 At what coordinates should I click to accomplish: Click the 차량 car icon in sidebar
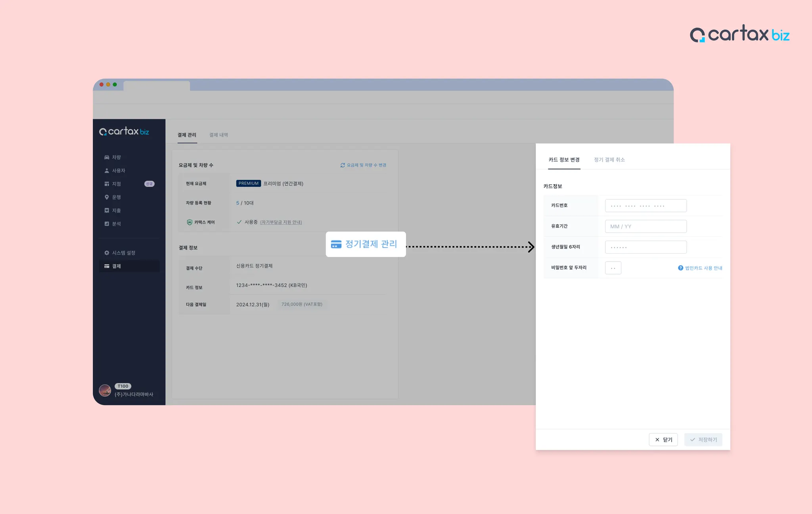coord(107,157)
